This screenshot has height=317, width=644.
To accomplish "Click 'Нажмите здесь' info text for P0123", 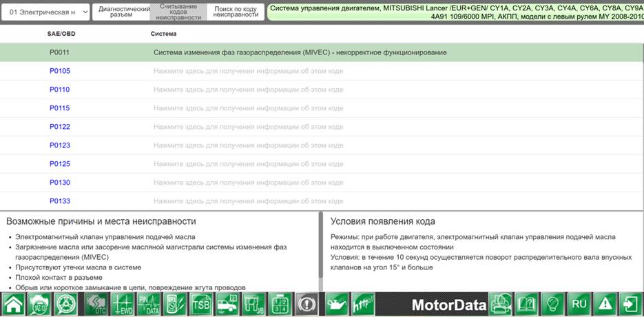I will (x=249, y=145).
